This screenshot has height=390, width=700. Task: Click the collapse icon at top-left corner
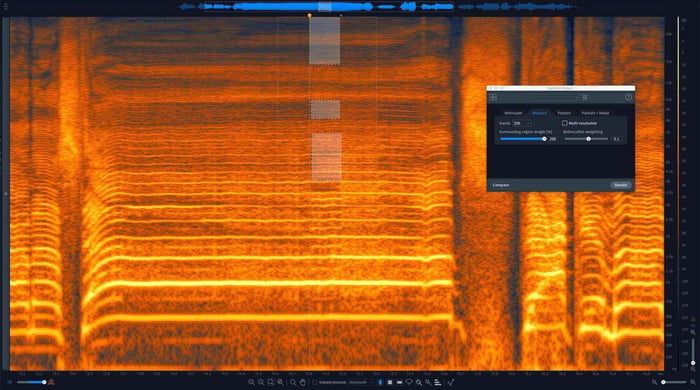[5, 7]
